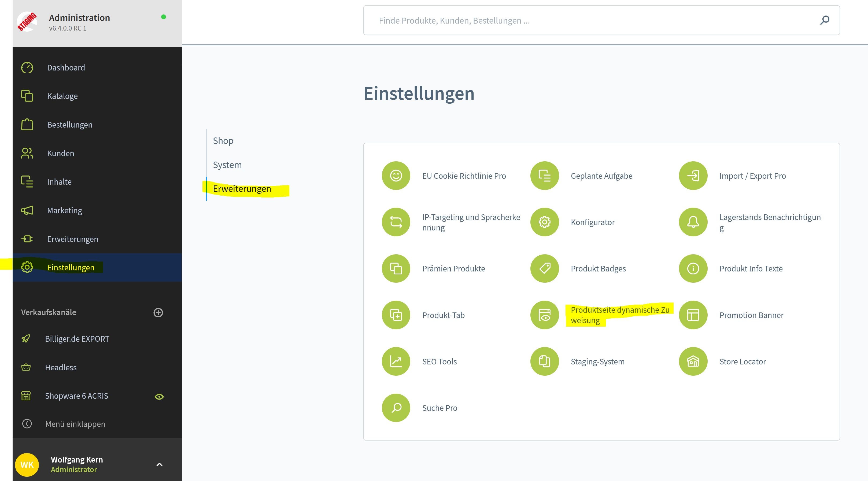Select Erweiterungen tab in settings
868x481 pixels.
coord(241,188)
